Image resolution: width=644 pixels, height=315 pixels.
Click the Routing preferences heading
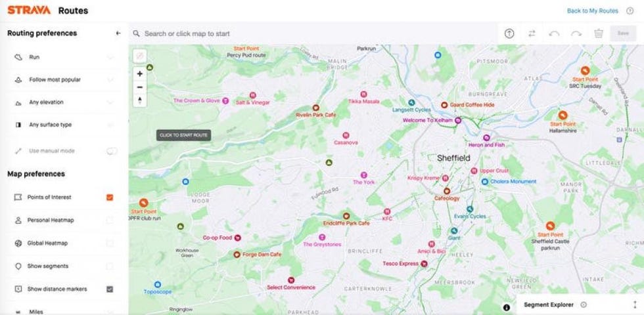[x=42, y=33]
